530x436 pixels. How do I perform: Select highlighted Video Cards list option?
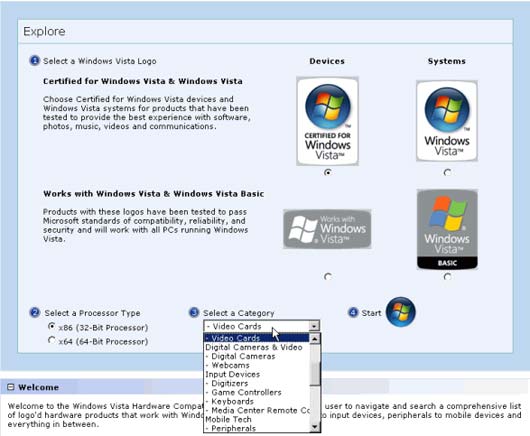[x=257, y=338]
